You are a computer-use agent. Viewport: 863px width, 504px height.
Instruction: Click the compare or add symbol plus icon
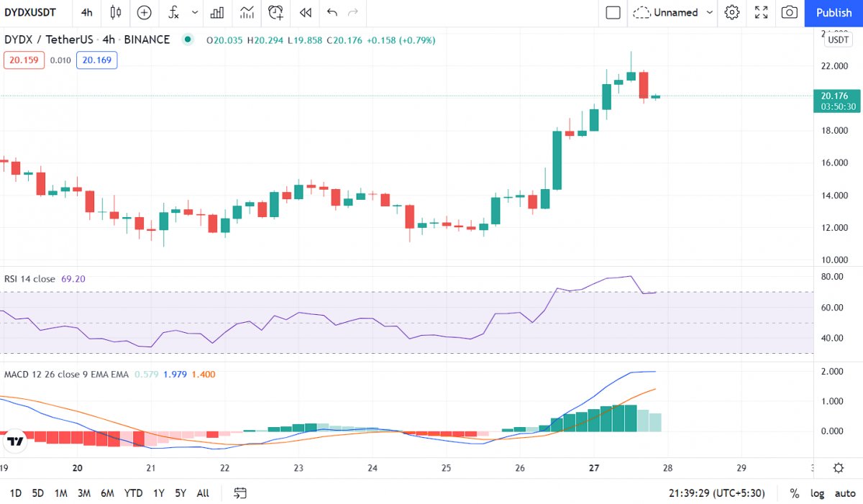click(x=145, y=12)
